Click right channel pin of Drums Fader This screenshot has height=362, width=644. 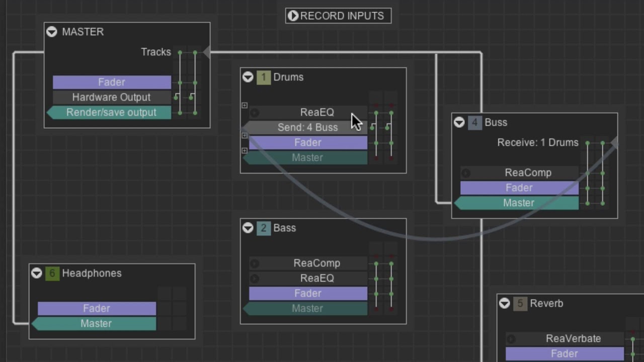point(391,143)
